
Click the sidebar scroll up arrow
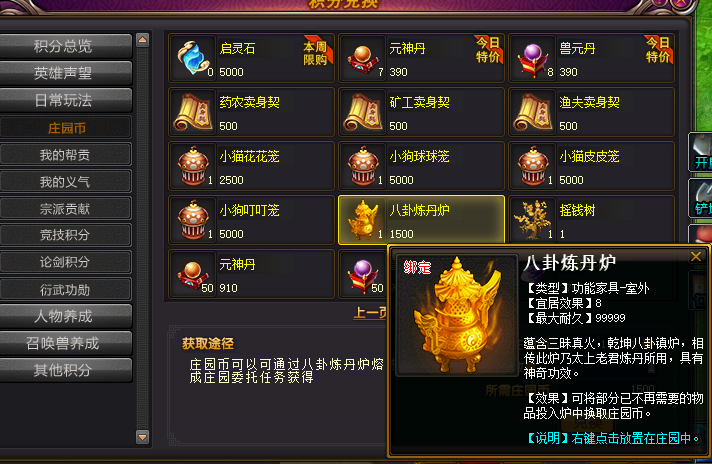[143, 40]
